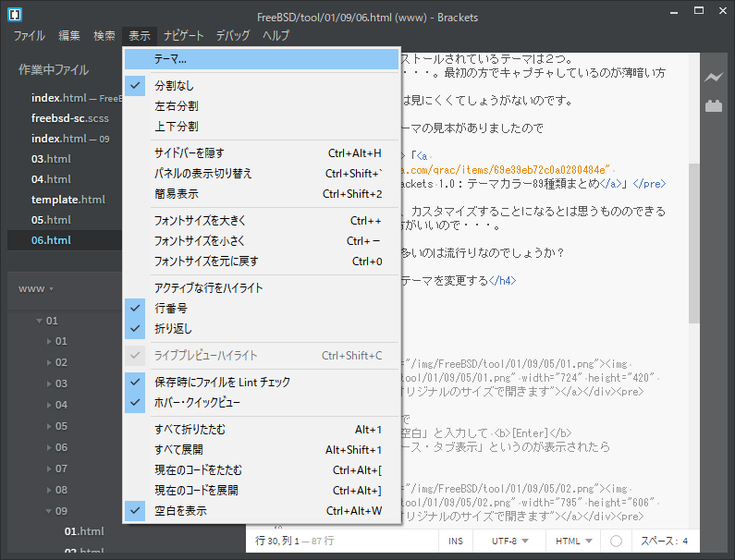Expand folder 03 in tree
The image size is (735, 560).
[x=49, y=383]
